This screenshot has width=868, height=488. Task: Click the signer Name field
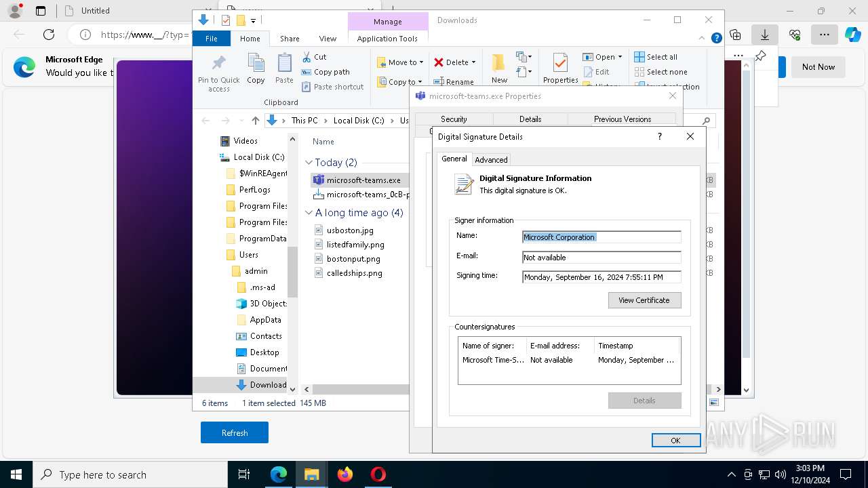tap(601, 237)
